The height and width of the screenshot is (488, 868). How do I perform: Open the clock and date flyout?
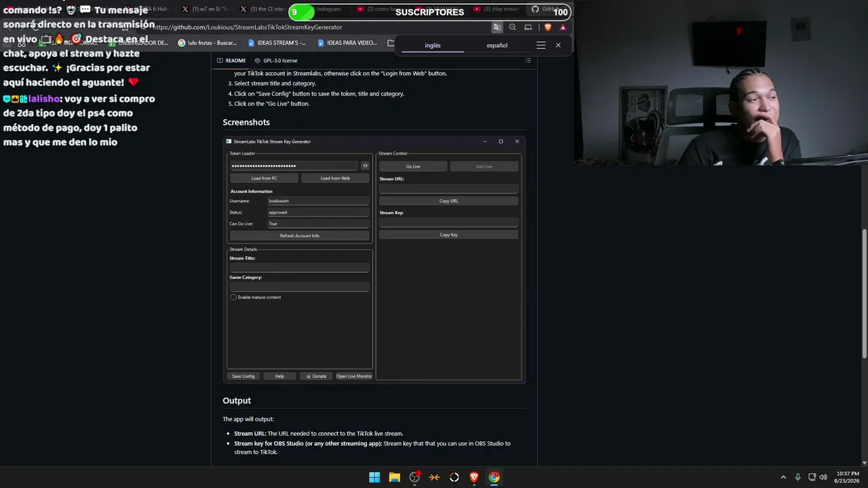(848, 477)
